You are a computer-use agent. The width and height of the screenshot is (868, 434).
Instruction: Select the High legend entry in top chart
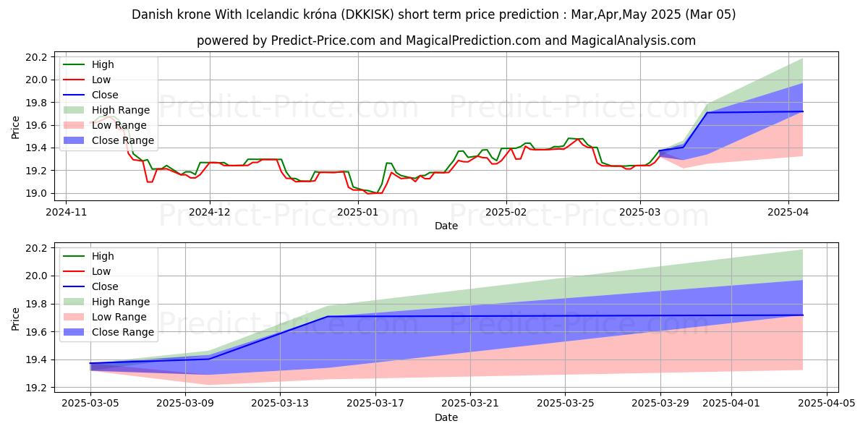(x=103, y=64)
